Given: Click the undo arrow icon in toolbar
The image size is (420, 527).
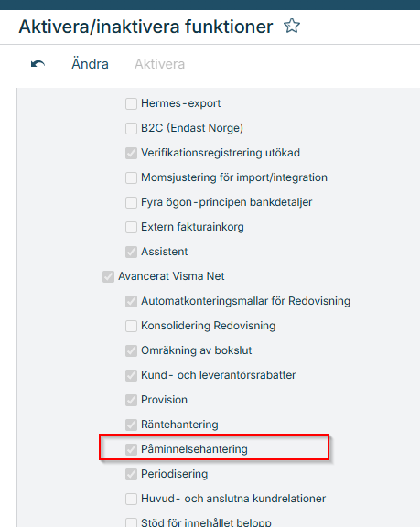Looking at the screenshot, I should [x=38, y=64].
